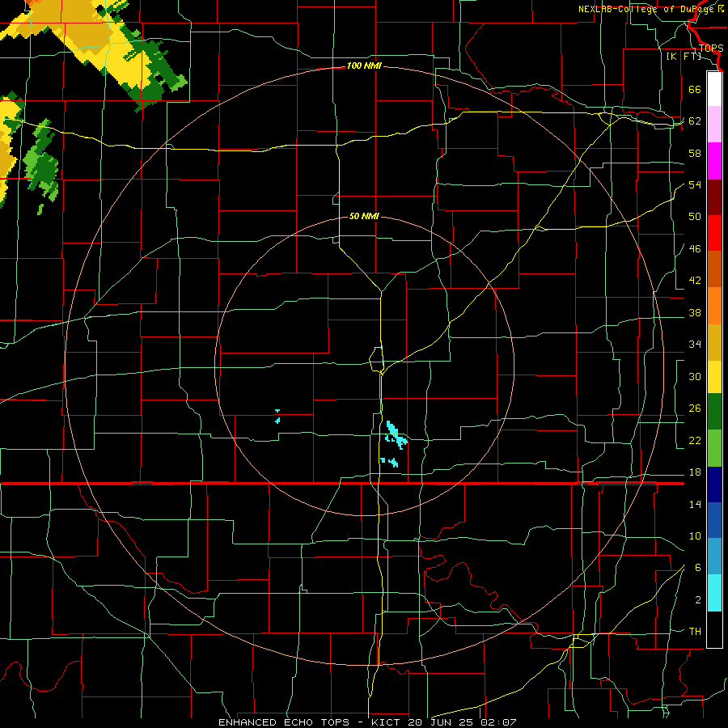Click legend value 66

[695, 89]
